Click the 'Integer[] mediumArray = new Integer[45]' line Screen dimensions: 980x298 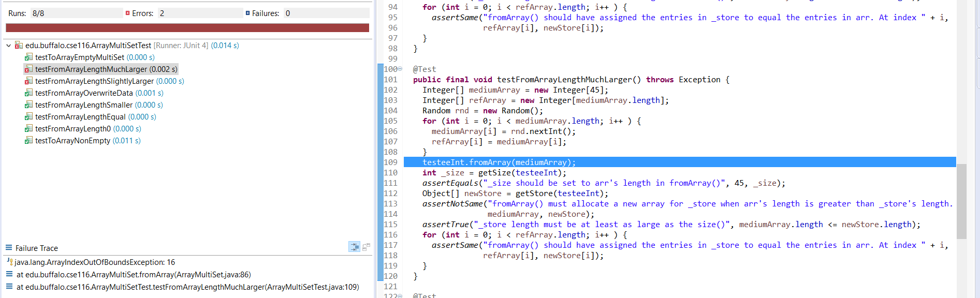tap(515, 90)
